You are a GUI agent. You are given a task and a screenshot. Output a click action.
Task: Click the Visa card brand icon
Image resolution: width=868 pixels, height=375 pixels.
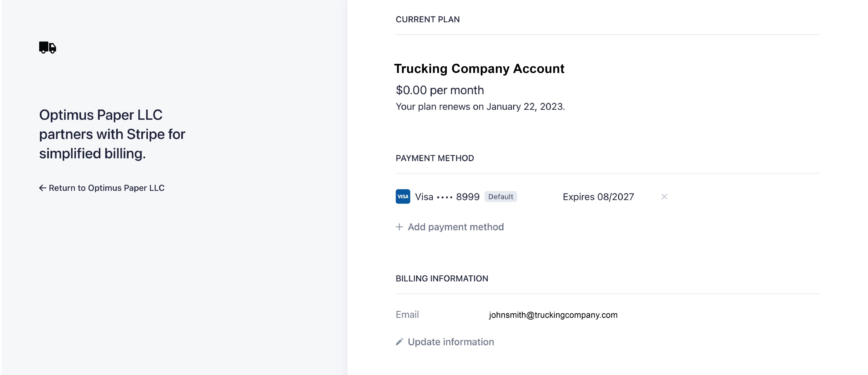point(403,197)
